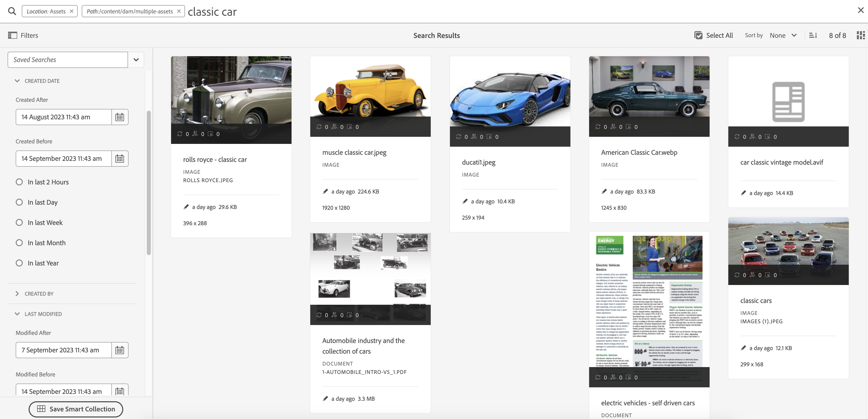Click 'car classic vintage model.avif' title
868x419 pixels.
tap(781, 162)
